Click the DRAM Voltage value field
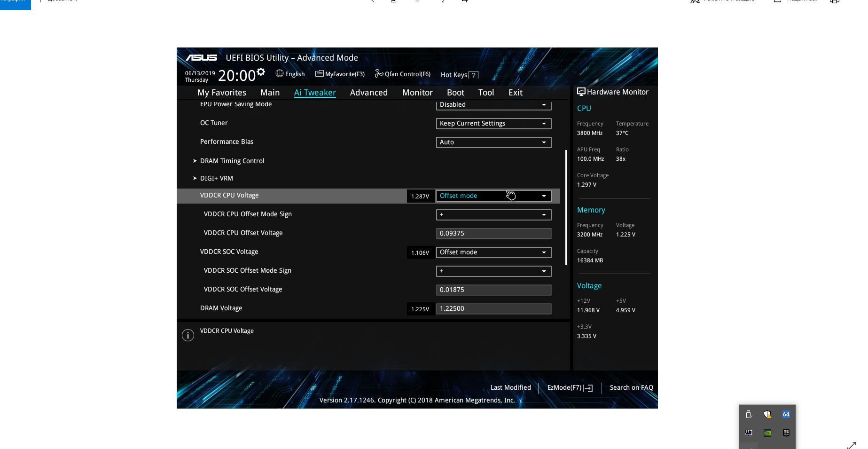Image resolution: width=868 pixels, height=449 pixels. 494,309
